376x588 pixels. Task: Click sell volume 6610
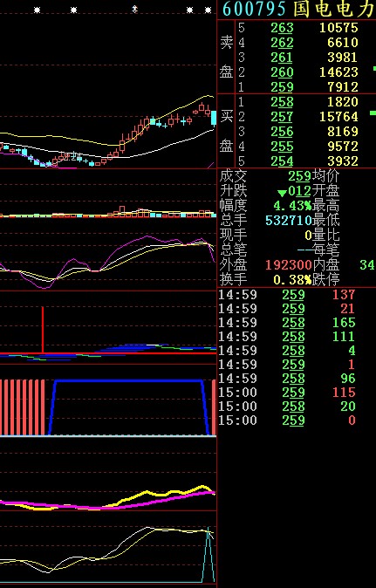(x=343, y=43)
